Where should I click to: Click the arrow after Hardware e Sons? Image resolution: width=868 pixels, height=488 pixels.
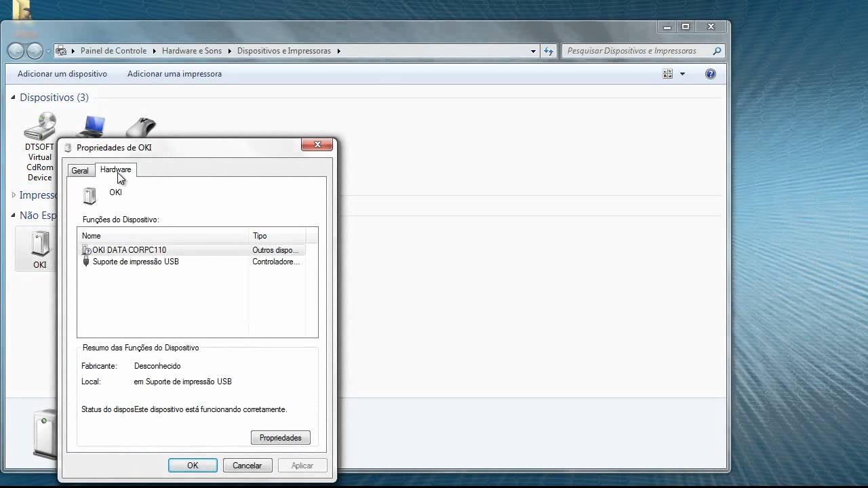[x=229, y=51]
